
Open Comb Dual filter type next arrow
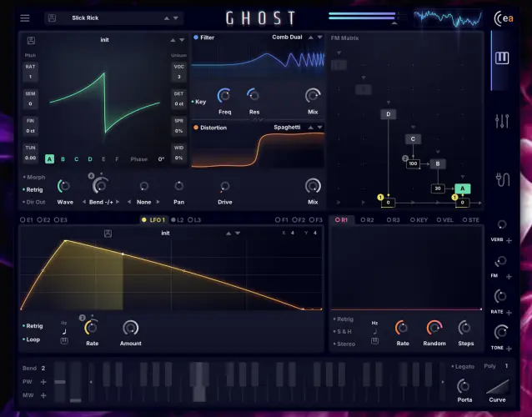pos(319,37)
